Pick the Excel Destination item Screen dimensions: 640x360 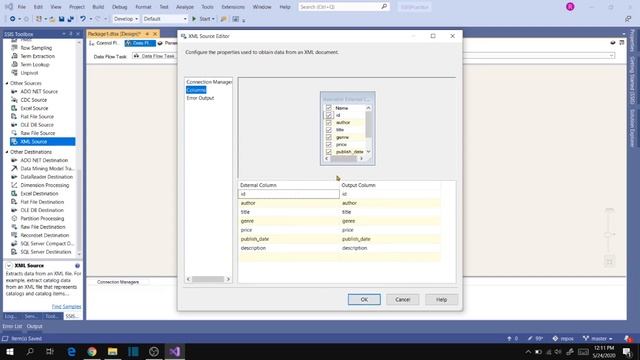coord(39,193)
